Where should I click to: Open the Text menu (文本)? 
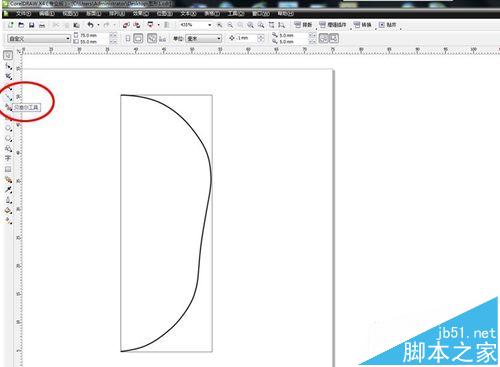188,14
